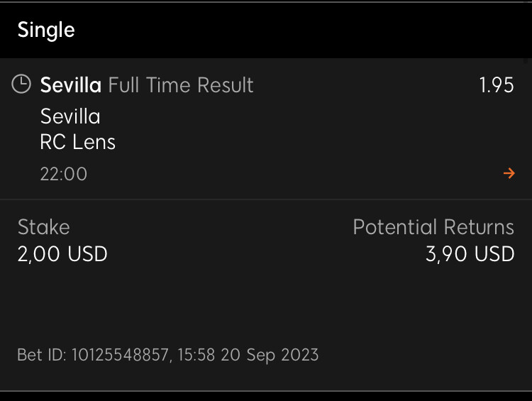Click the scrollbar thumb at top right
The width and height of the screenshot is (532, 401).
click(526, 61)
